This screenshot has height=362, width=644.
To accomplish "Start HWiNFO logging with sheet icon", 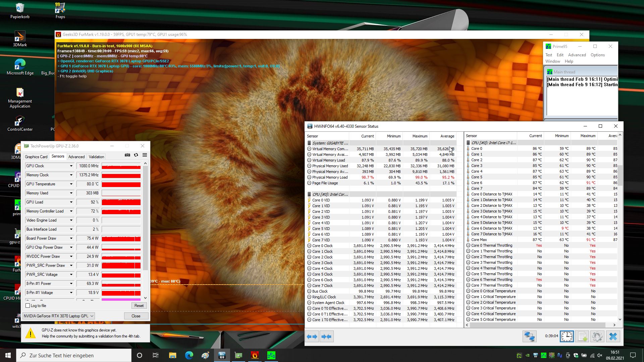I will click(583, 337).
